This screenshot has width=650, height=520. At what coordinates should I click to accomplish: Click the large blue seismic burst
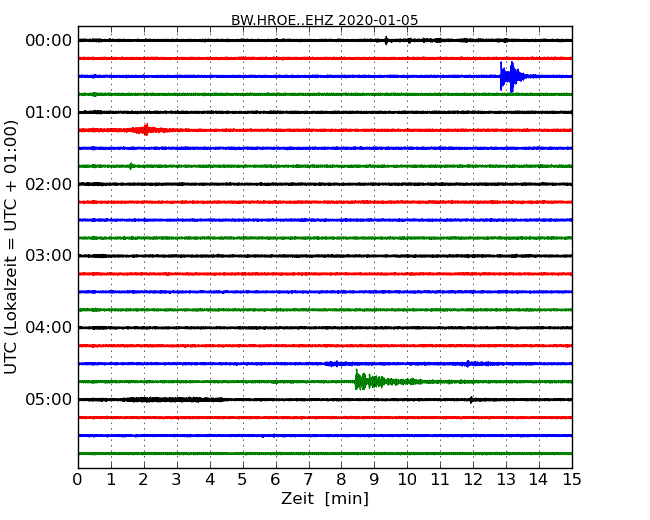514,77
